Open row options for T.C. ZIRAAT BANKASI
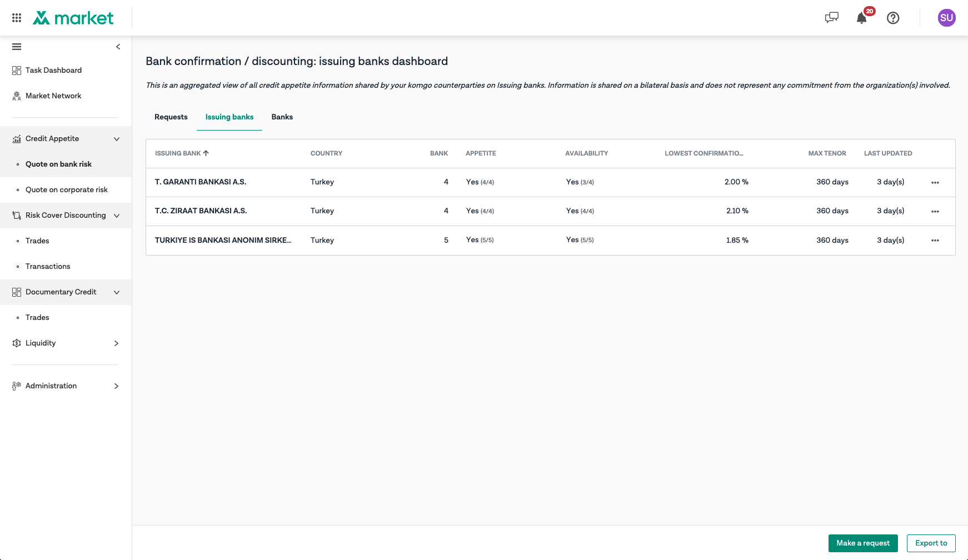This screenshot has height=560, width=968. 935,211
